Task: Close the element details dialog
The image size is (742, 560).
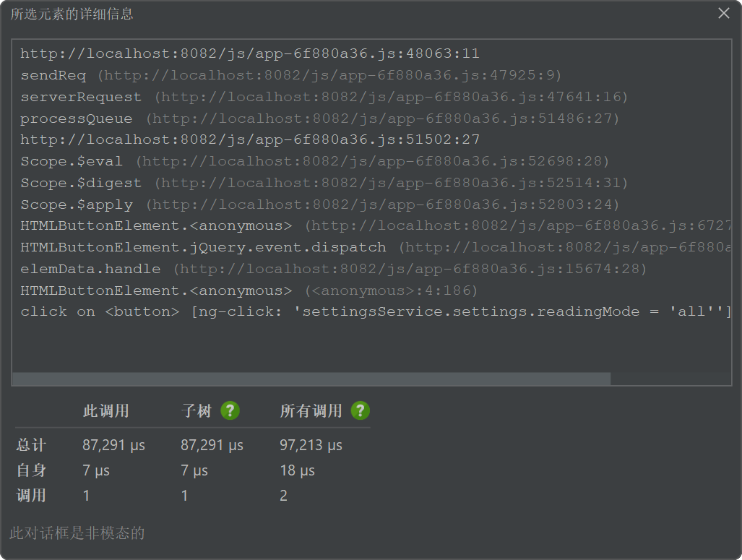Action: tap(723, 13)
